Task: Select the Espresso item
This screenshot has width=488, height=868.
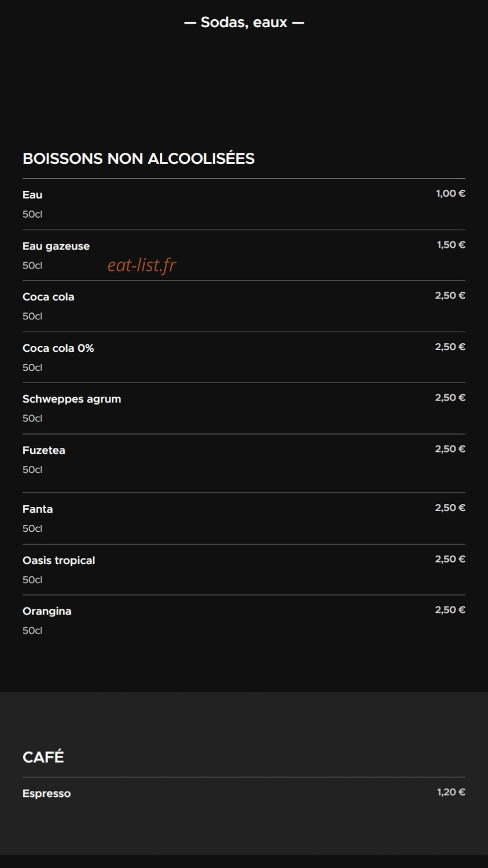Action: coord(244,793)
